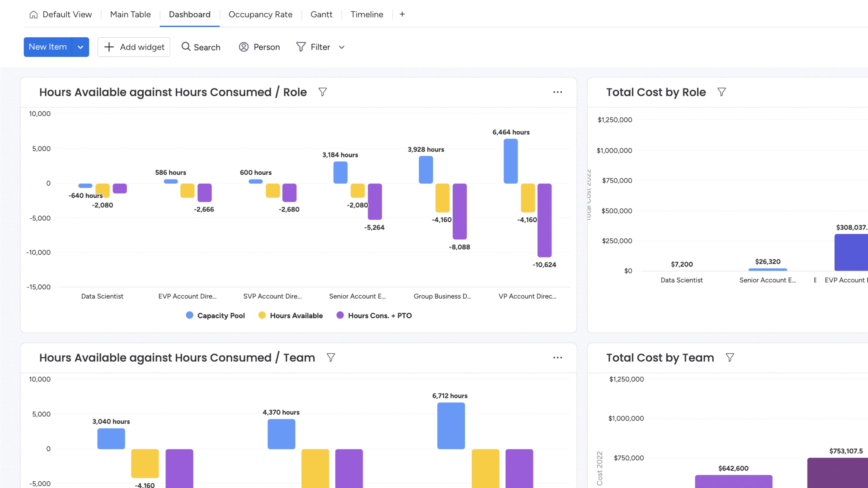Click the New Item button
Viewport: 868px width, 488px height.
[x=48, y=47]
